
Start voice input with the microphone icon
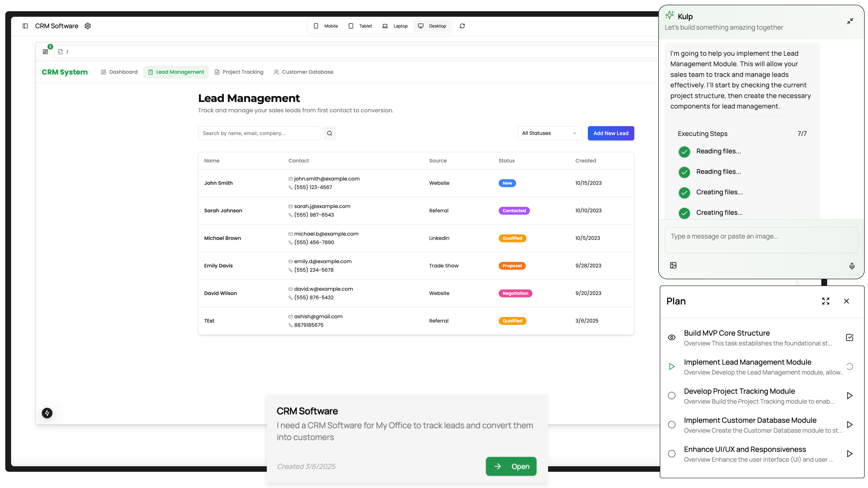(x=852, y=266)
